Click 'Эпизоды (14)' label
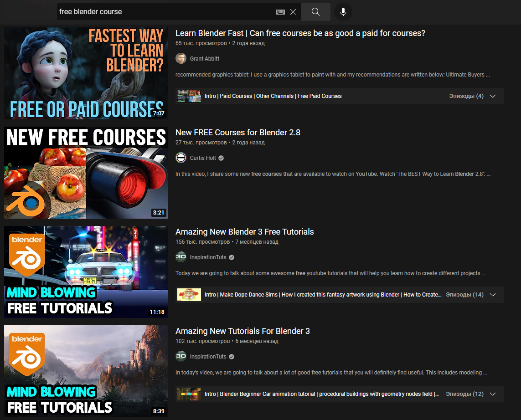 pyautogui.click(x=464, y=294)
